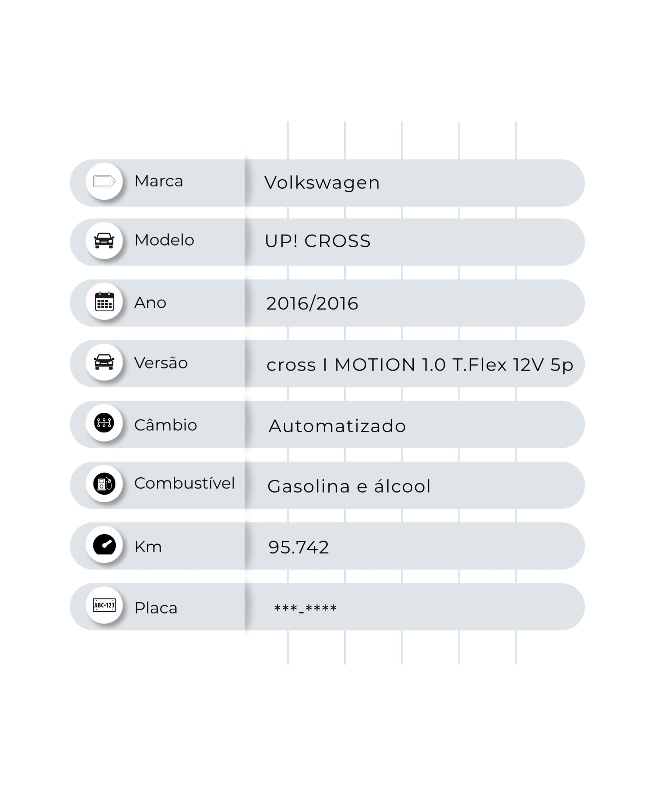The image size is (650, 812).
Task: Click the 2016/2016 year value
Action: [x=312, y=303]
